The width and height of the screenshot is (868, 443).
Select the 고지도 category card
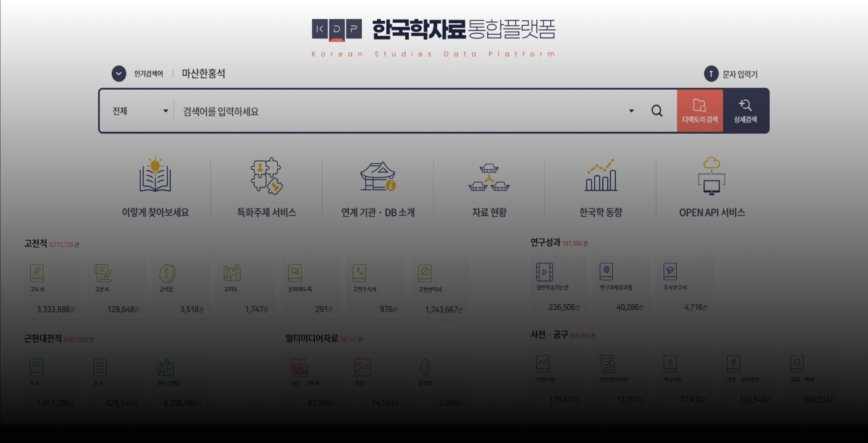tap(246, 289)
